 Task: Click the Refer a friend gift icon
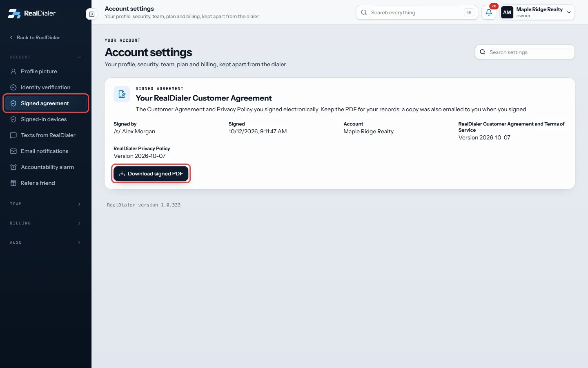pos(13,183)
